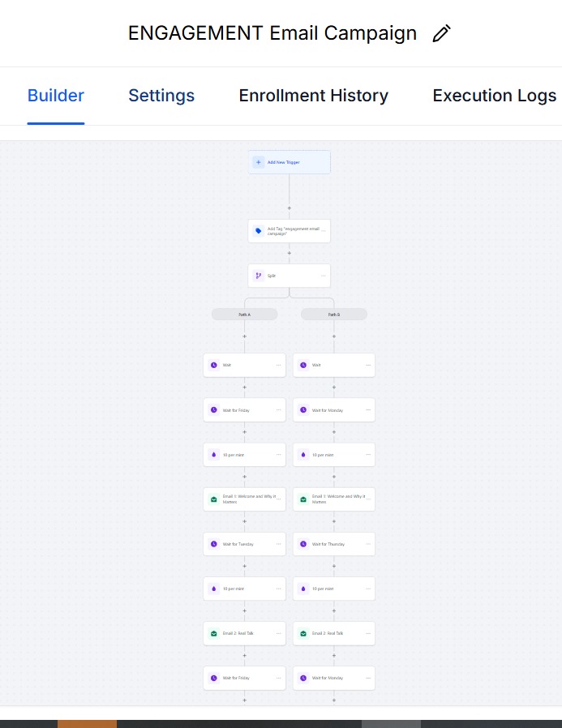Click the plus connector above the Add Tag step

[x=290, y=208]
